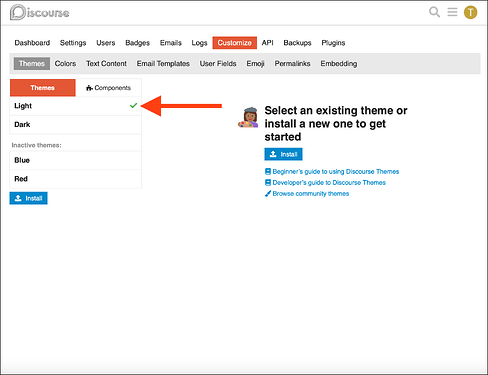Click Install button under the heading
Screen dimensions: 488x375
point(283,154)
